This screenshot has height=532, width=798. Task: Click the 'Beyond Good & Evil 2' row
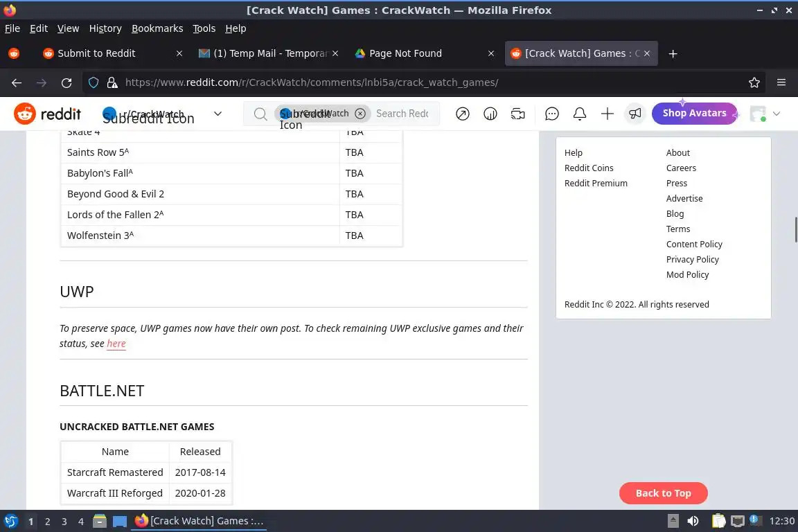(x=231, y=194)
